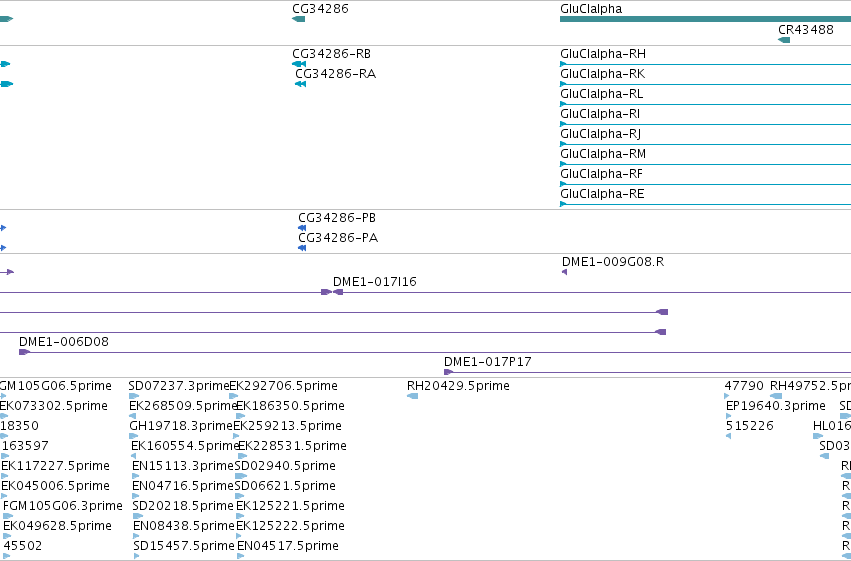Click the GluClalpha-RM transcript label

coord(603,154)
